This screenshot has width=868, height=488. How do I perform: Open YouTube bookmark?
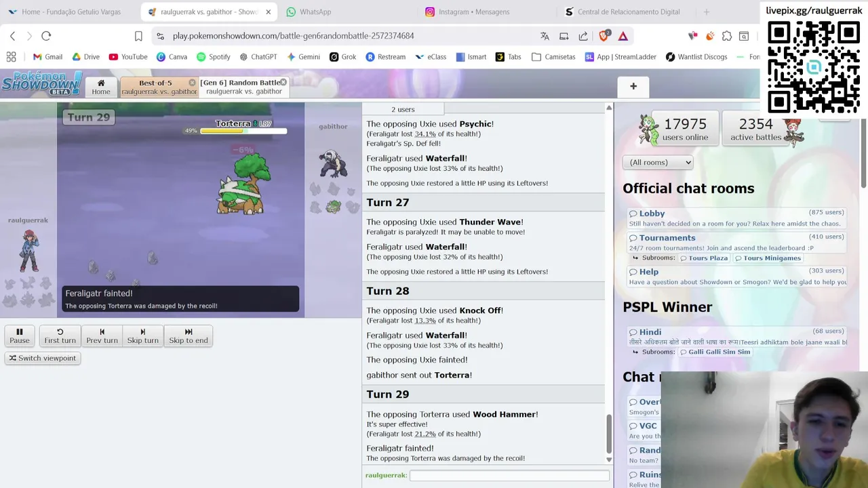[128, 57]
